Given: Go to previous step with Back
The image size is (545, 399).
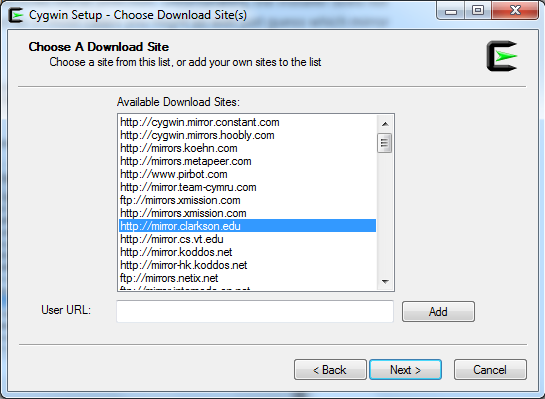Looking at the screenshot, I should pos(330,369).
